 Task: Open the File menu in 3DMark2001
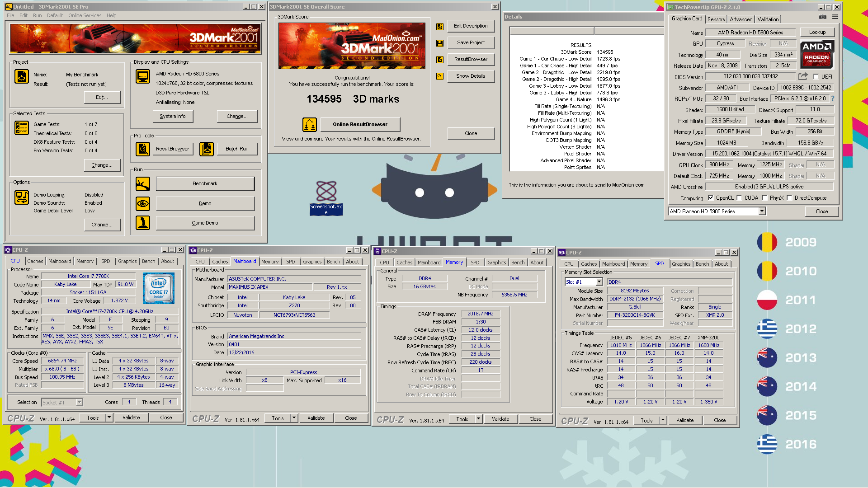pyautogui.click(x=10, y=15)
